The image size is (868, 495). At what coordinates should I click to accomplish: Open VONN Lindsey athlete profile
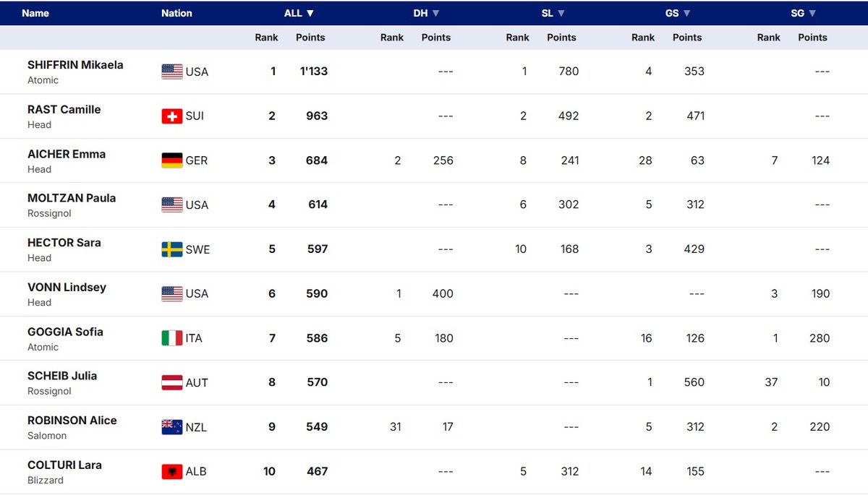(x=67, y=288)
